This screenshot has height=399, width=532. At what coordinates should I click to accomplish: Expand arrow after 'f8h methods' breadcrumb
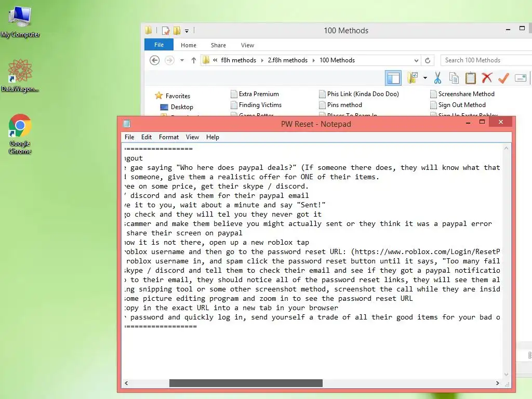[x=262, y=60]
